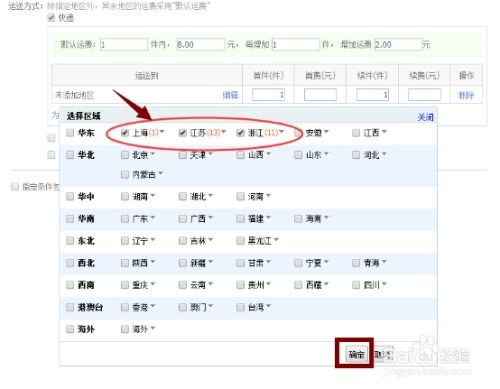Check the 山东 checkbox
The image size is (500, 389).
298,155
